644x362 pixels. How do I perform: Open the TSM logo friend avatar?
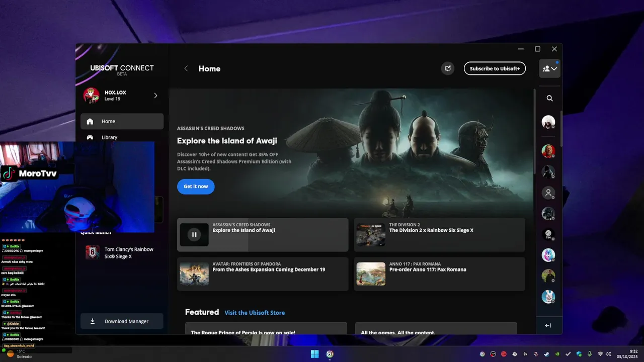coord(548,234)
